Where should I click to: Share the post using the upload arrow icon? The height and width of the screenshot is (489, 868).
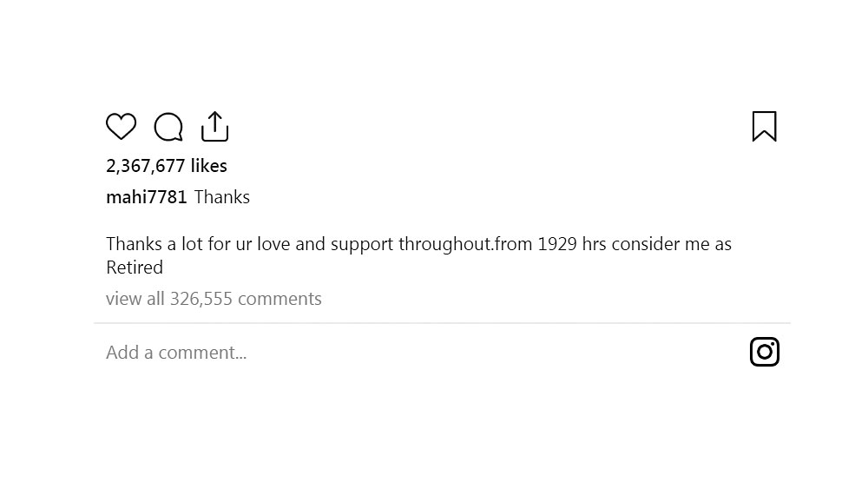click(214, 127)
